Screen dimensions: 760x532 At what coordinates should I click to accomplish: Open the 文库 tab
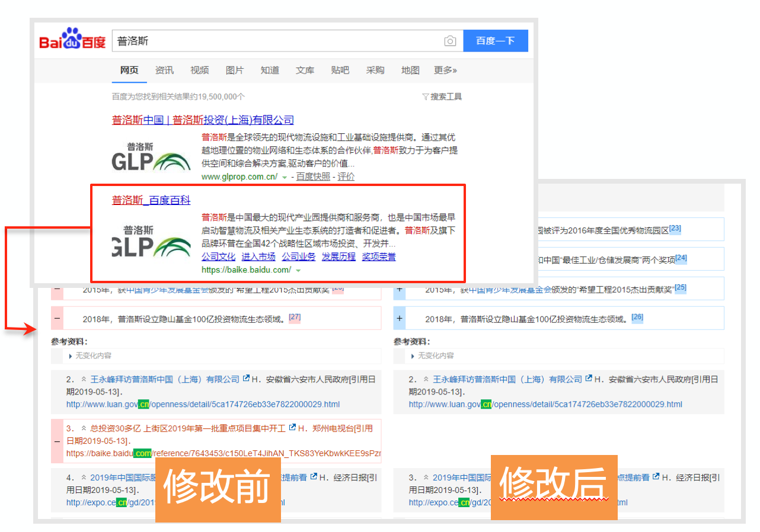click(x=305, y=70)
